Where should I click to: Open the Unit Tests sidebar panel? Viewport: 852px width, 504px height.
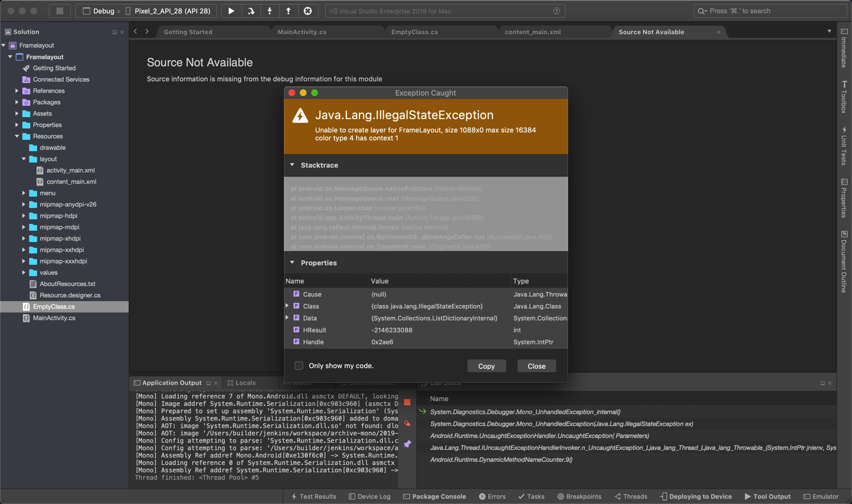tap(845, 147)
